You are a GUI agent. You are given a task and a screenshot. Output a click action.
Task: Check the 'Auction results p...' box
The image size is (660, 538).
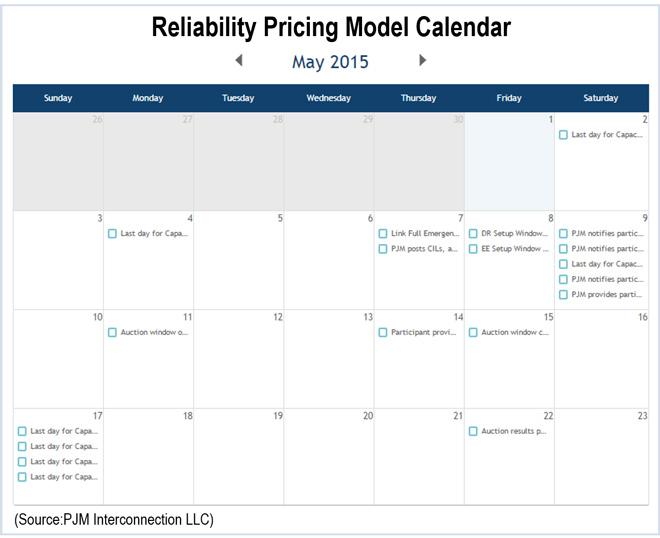[x=473, y=431]
